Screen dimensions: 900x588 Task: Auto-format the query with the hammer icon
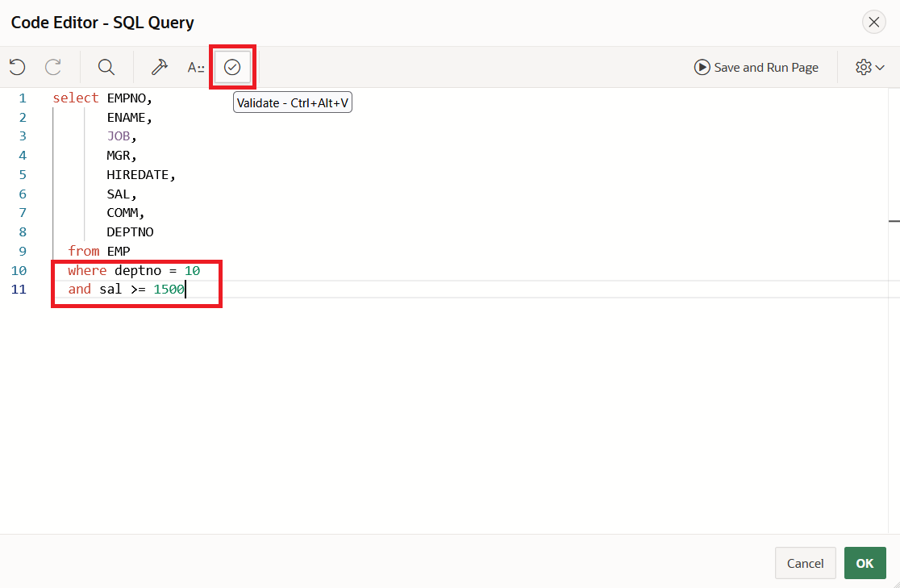tap(159, 67)
